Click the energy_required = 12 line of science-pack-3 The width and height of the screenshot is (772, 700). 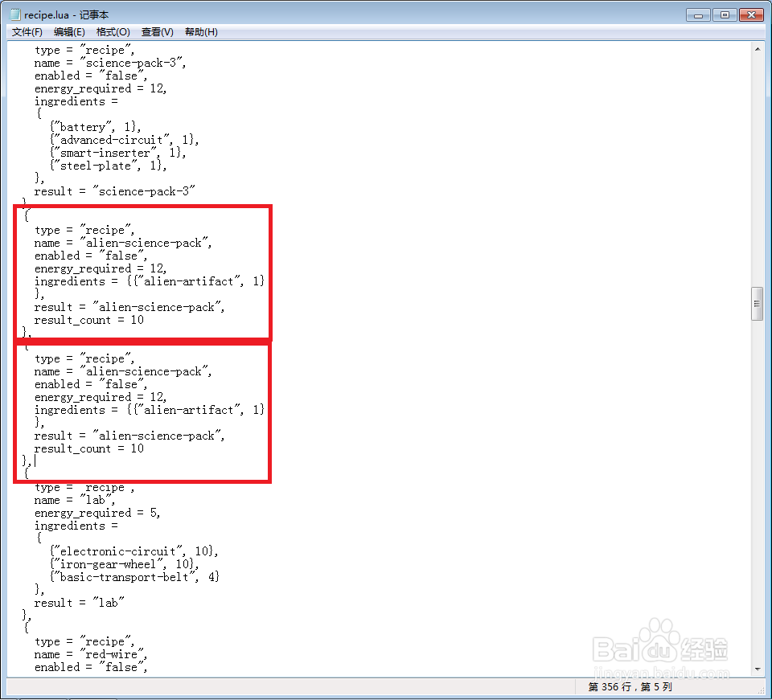(101, 88)
